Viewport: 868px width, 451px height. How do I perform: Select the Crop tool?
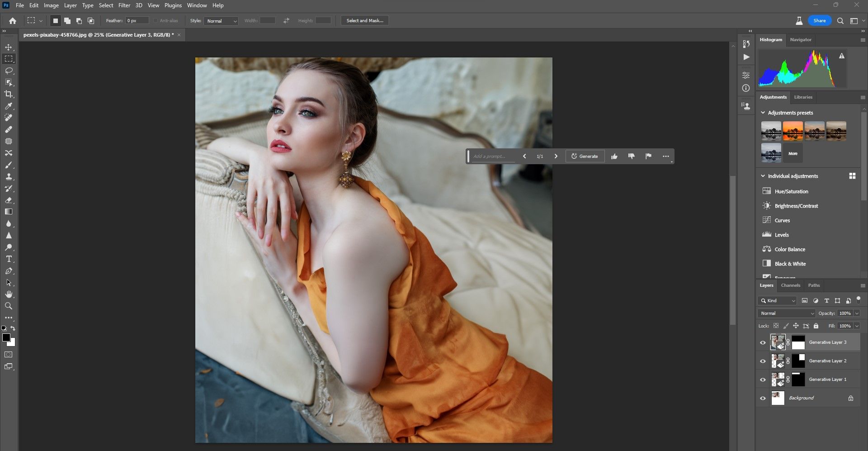9,94
